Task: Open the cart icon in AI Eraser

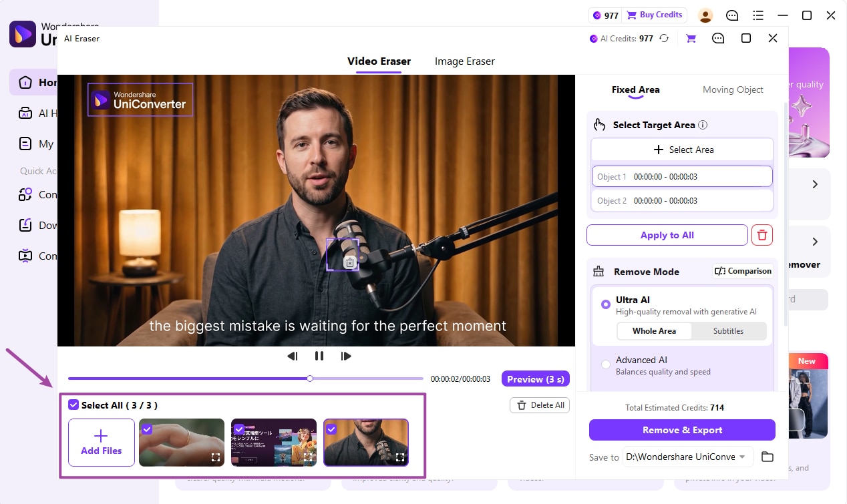Action: tap(691, 39)
